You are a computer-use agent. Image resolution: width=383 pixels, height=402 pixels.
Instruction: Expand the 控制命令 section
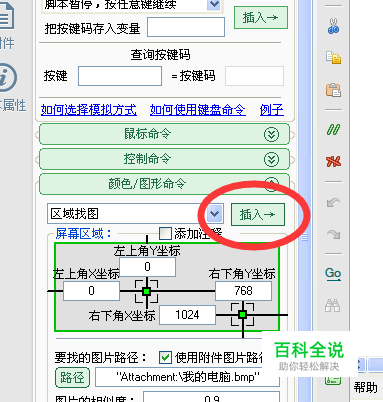[164, 159]
